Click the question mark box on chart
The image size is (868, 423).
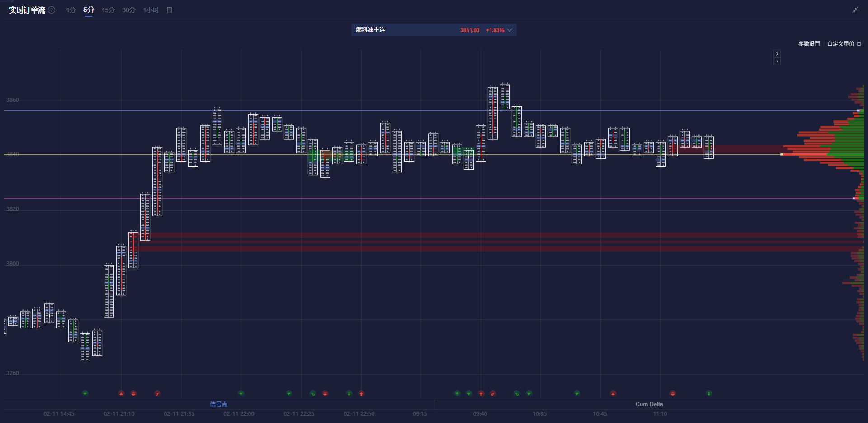[777, 62]
